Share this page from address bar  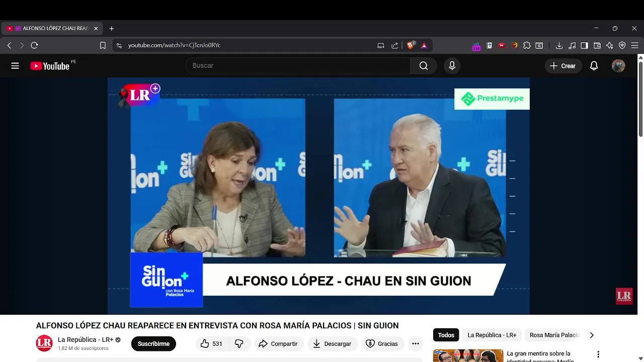(395, 45)
